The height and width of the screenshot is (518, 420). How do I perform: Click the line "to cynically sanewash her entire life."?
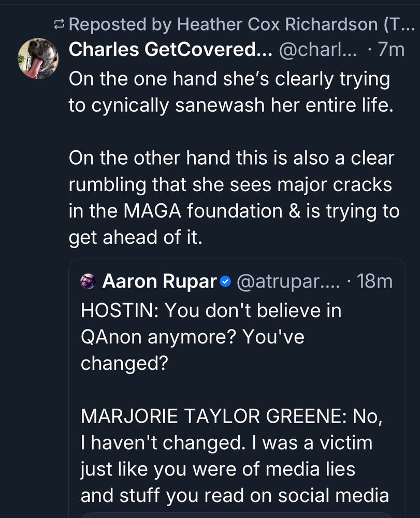[227, 105]
